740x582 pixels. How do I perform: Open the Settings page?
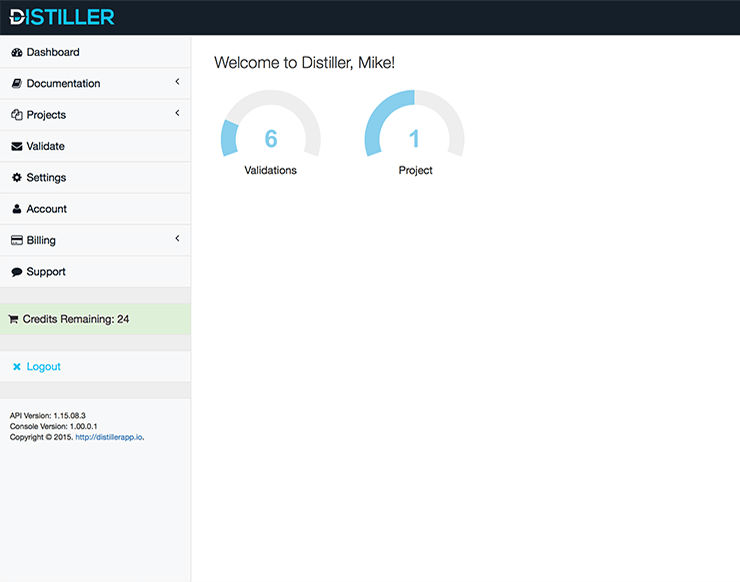95,177
